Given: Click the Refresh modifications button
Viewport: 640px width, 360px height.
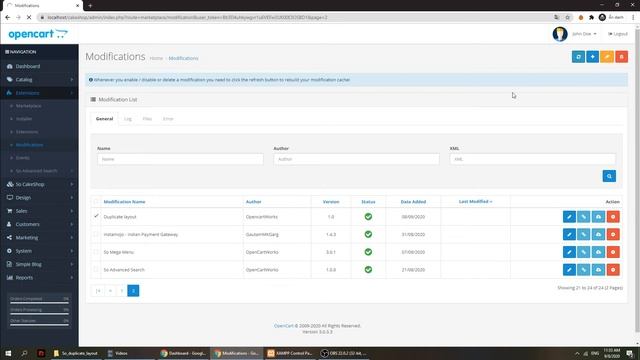Looking at the screenshot, I should click(x=578, y=57).
